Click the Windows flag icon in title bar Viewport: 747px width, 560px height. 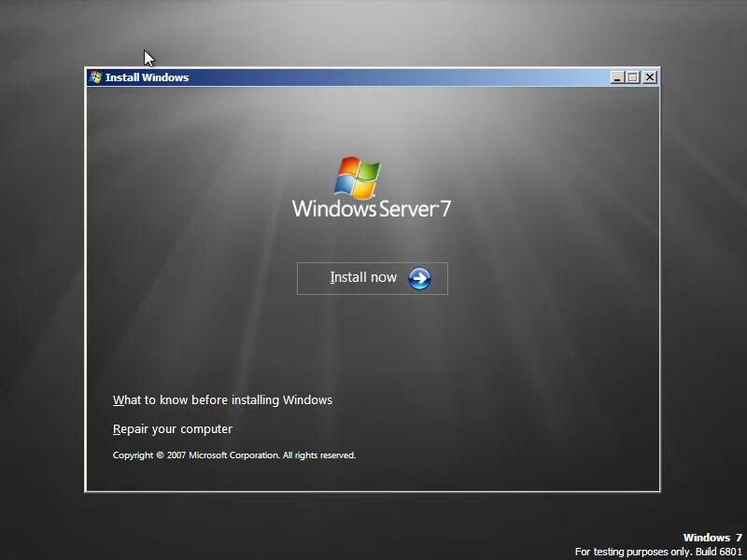(x=95, y=77)
